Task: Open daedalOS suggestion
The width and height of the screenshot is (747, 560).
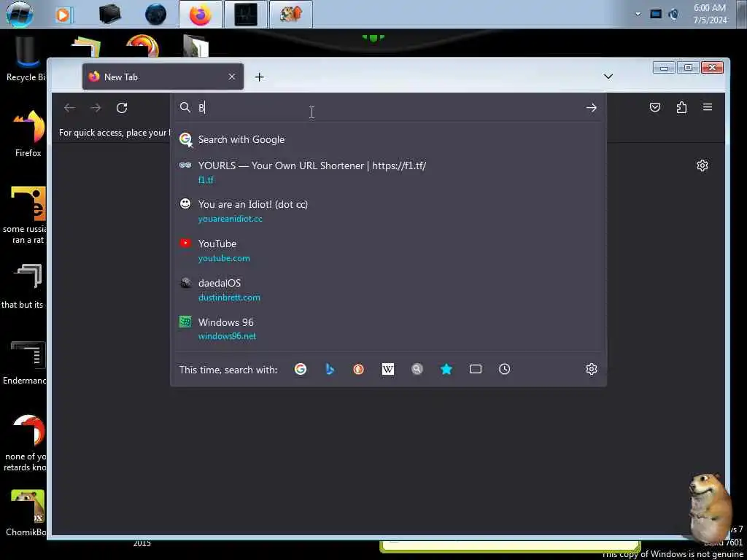Action: click(x=388, y=289)
